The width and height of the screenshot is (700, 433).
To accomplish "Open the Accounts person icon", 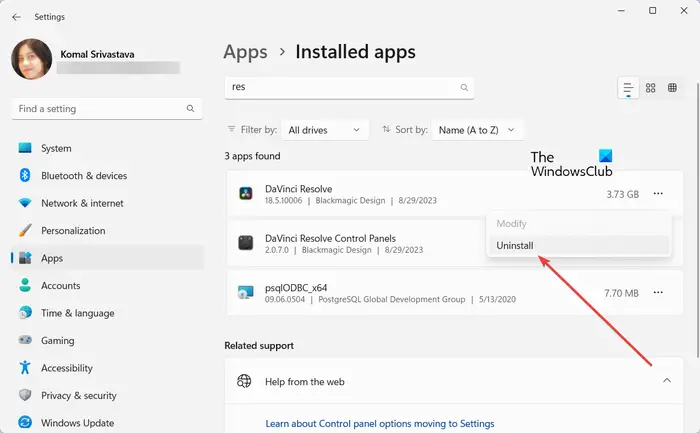I will tap(25, 285).
